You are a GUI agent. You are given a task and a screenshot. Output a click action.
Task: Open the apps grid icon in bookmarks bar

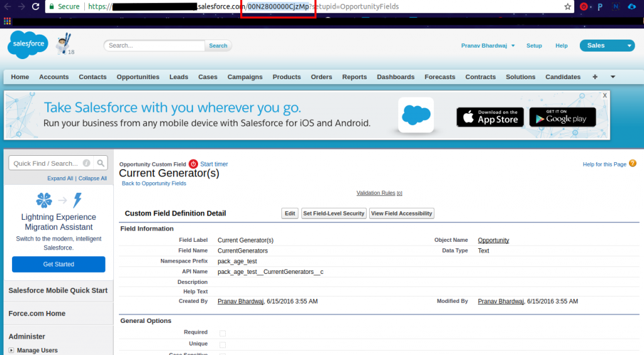tap(7, 21)
